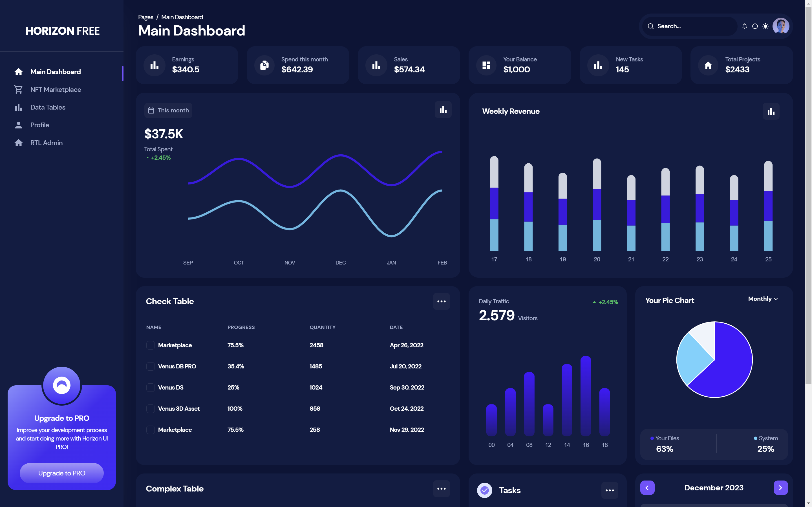This screenshot has height=507, width=812.
Task: Open the This month date selector
Action: pos(168,110)
